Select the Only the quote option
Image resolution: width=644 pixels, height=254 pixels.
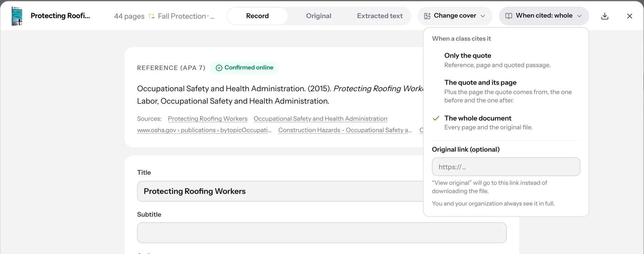tap(506, 60)
